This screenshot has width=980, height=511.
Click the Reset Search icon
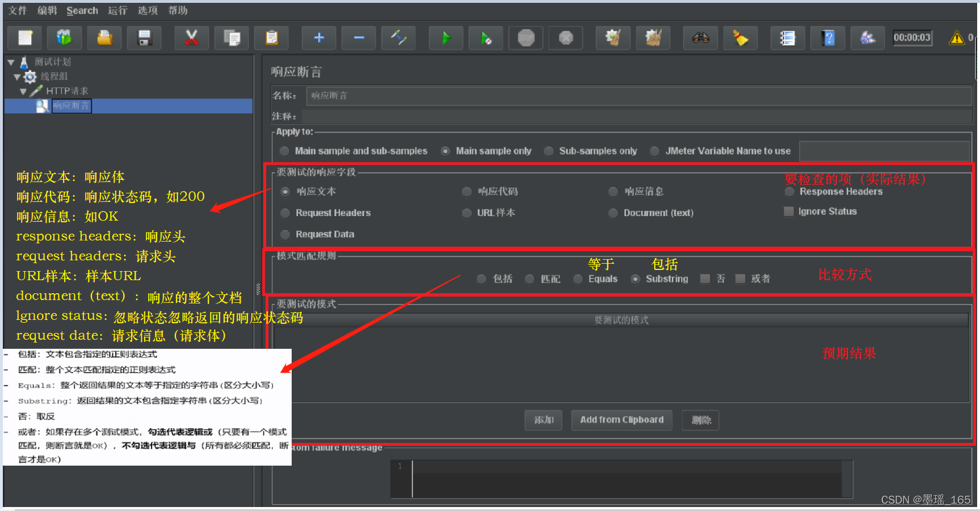[740, 38]
